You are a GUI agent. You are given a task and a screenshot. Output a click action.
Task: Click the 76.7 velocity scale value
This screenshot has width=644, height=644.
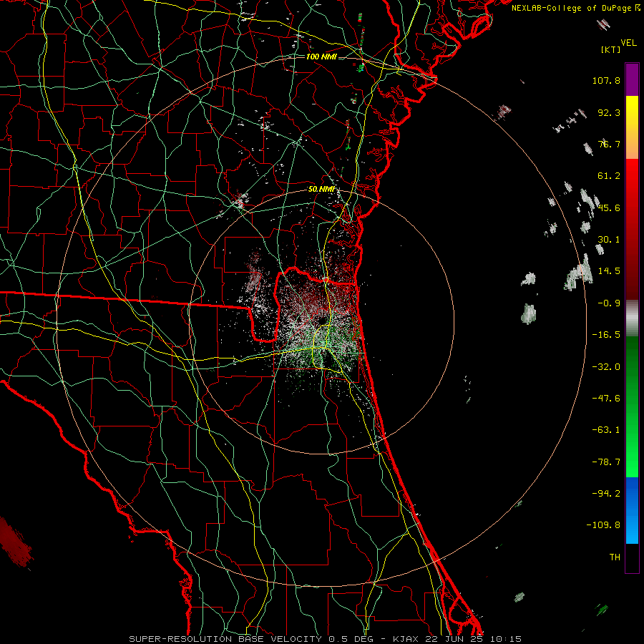(x=609, y=144)
